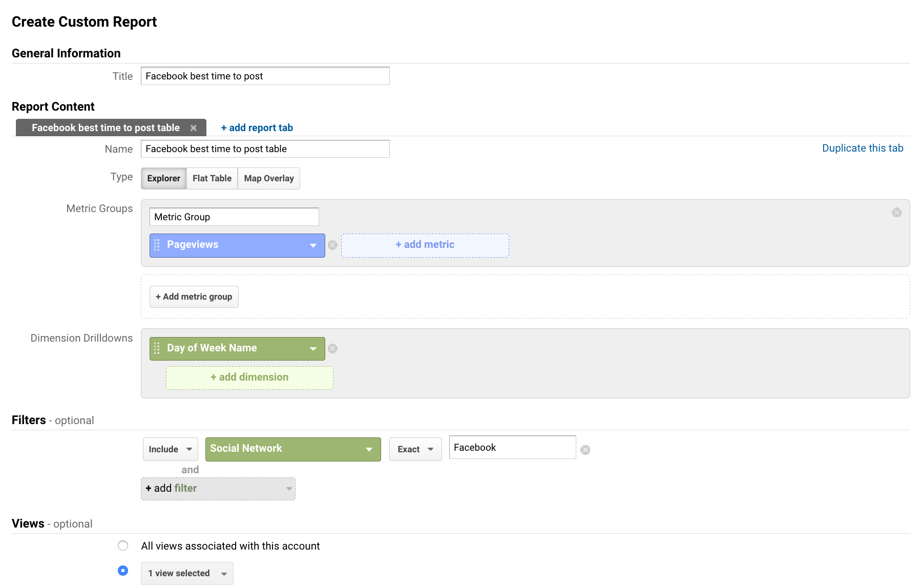Open the Pageviews metric dropdown
Image resolution: width=922 pixels, height=588 pixels.
313,245
